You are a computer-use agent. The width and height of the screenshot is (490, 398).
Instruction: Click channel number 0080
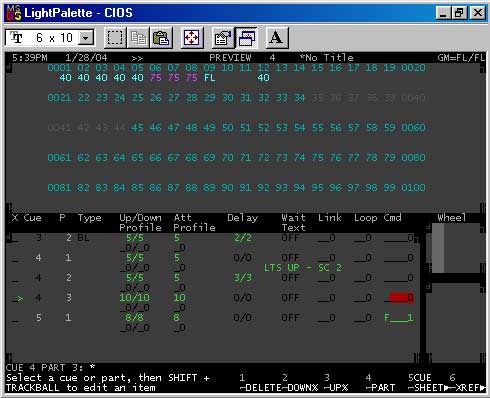413,158
